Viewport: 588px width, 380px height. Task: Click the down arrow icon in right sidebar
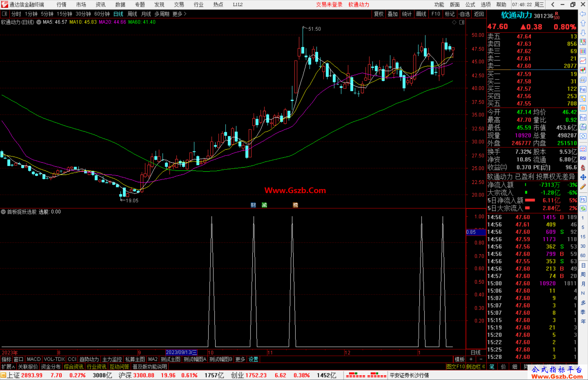(583, 33)
